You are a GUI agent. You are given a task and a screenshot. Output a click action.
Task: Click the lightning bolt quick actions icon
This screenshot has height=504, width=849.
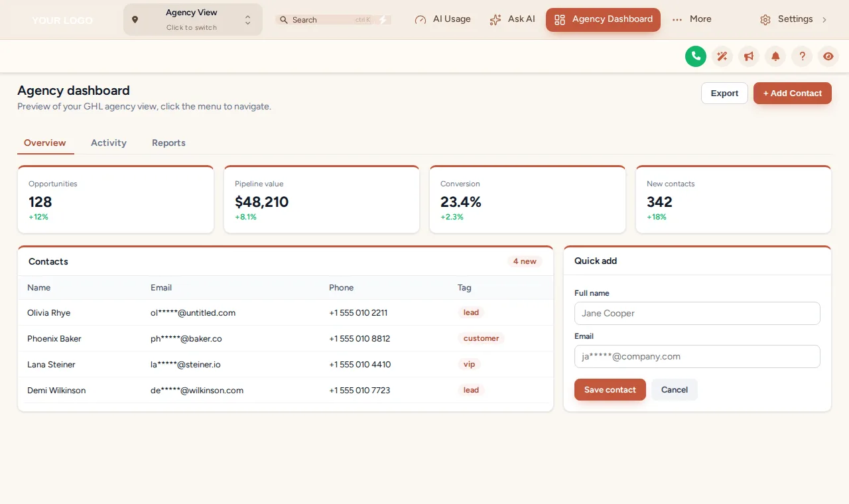click(x=383, y=20)
